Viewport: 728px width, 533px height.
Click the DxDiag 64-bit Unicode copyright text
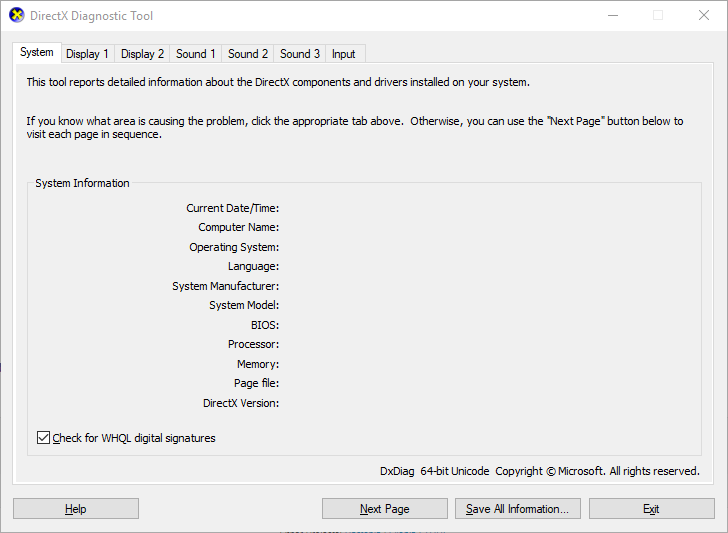click(x=540, y=471)
